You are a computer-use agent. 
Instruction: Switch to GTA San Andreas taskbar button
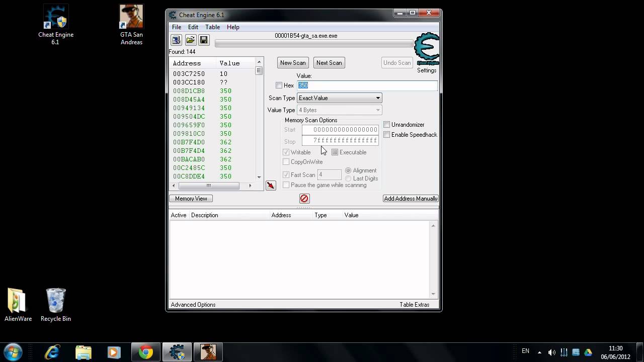pos(208,352)
